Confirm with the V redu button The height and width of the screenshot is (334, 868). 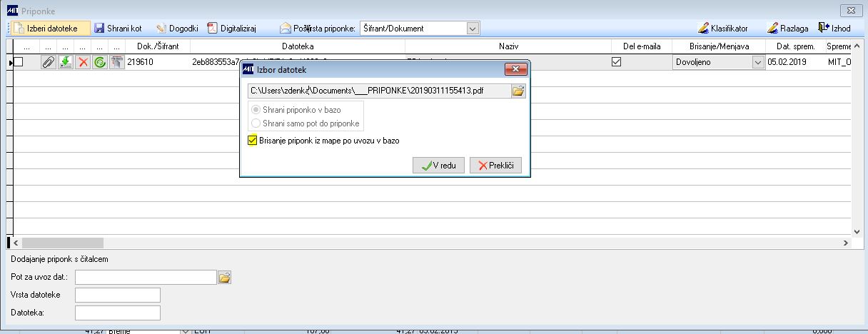(x=438, y=166)
